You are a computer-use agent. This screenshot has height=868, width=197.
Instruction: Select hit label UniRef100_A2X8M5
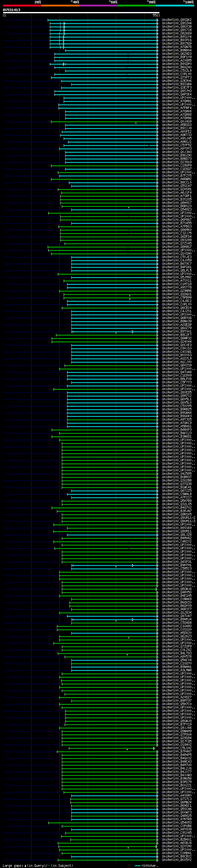point(177,60)
